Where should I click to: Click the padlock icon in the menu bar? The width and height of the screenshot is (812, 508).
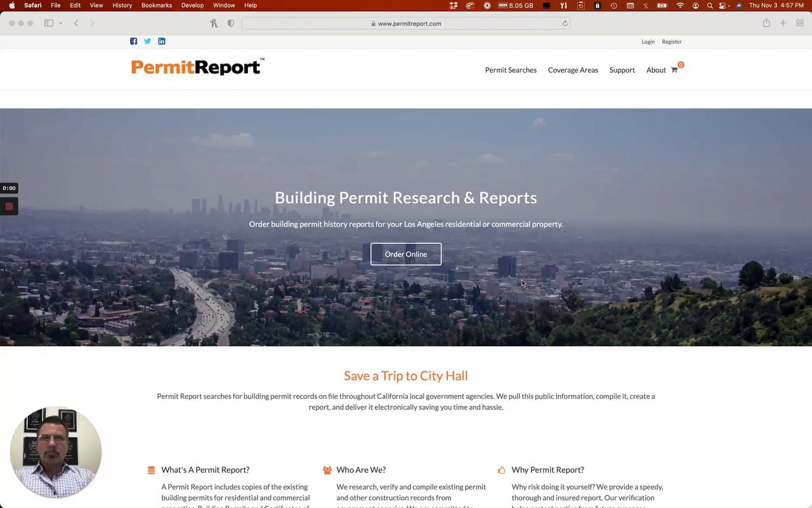tap(597, 5)
